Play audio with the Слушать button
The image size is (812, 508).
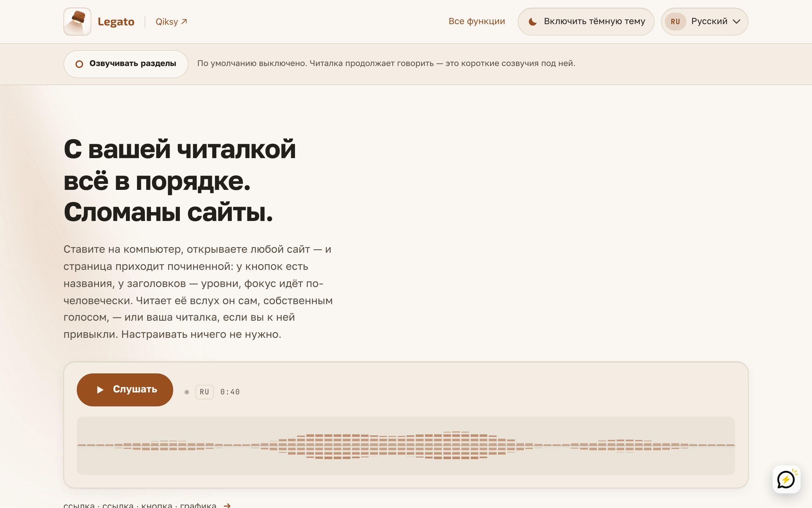click(125, 390)
